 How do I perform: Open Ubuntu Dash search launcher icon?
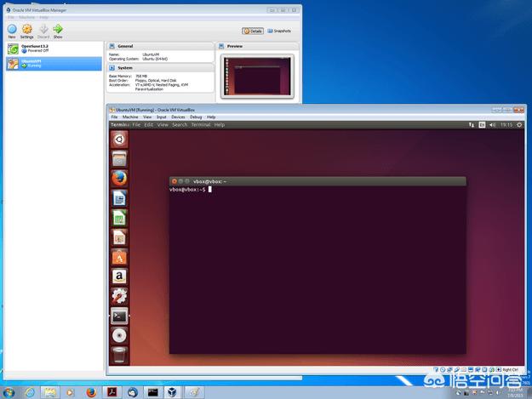point(120,139)
